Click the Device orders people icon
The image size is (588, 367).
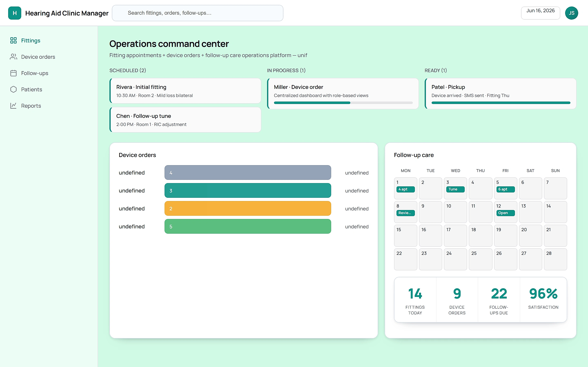(13, 56)
